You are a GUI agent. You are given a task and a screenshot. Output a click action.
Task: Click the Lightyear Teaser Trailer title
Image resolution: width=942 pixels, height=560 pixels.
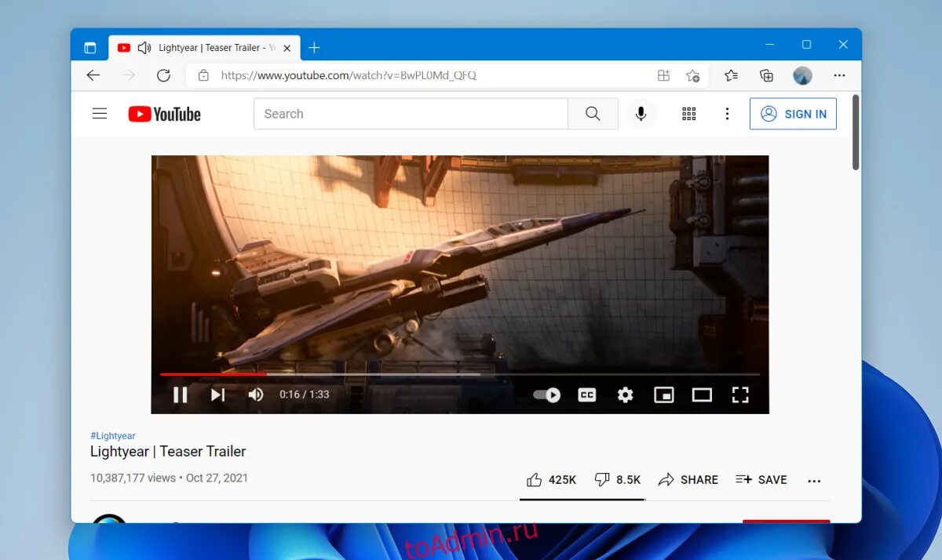click(168, 451)
